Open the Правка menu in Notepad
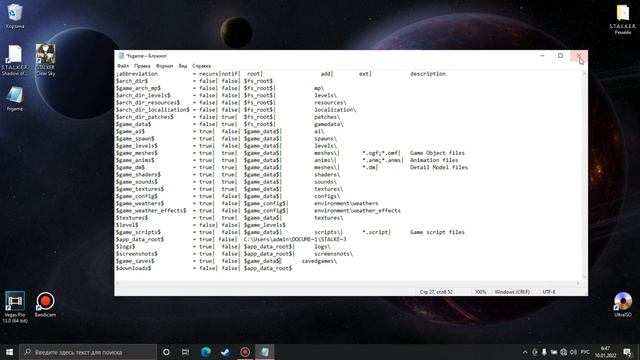Viewport: 640px width, 360px height. tap(142, 66)
